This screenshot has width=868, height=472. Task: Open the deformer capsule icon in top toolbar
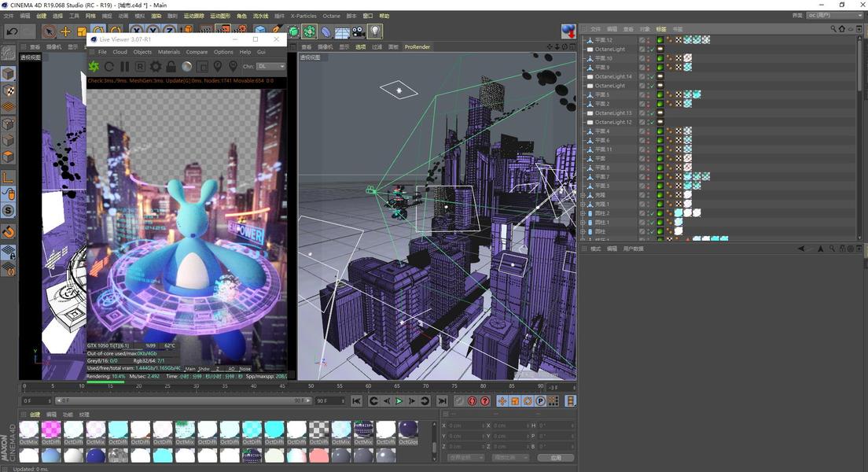click(x=326, y=32)
